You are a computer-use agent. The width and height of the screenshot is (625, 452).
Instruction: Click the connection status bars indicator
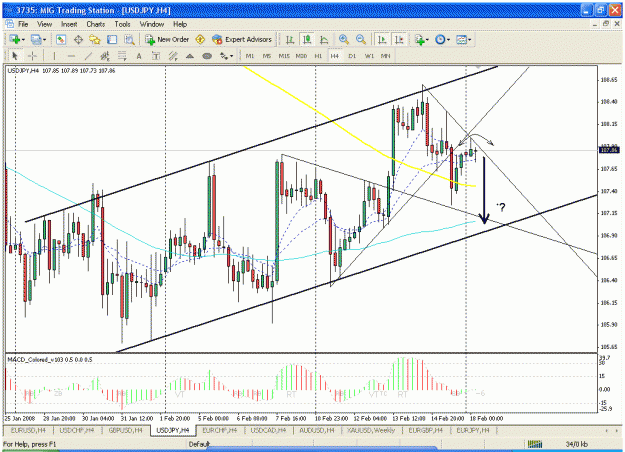point(535,444)
